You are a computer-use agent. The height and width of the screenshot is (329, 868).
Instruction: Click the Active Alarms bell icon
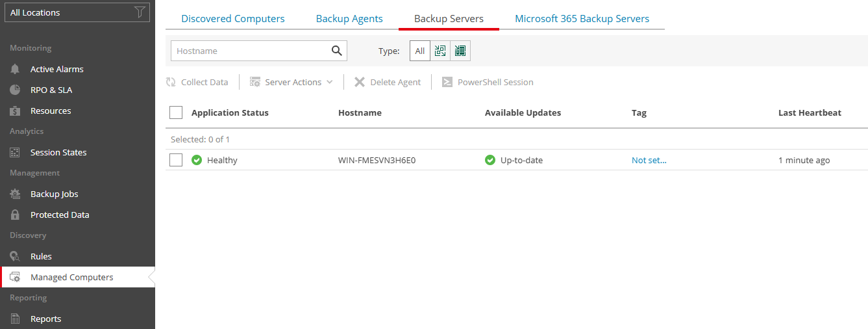click(x=15, y=69)
